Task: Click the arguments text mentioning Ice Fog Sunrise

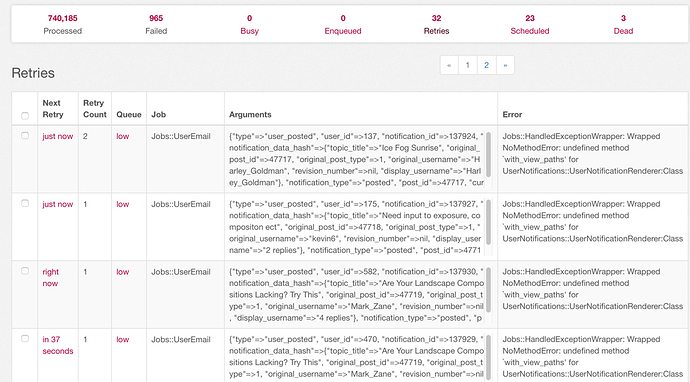Action: (356, 159)
